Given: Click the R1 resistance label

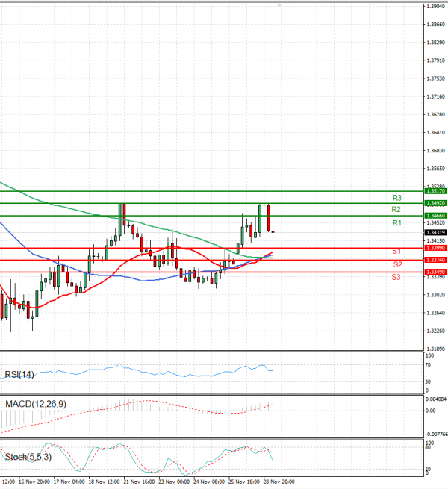Looking at the screenshot, I should click(396, 223).
